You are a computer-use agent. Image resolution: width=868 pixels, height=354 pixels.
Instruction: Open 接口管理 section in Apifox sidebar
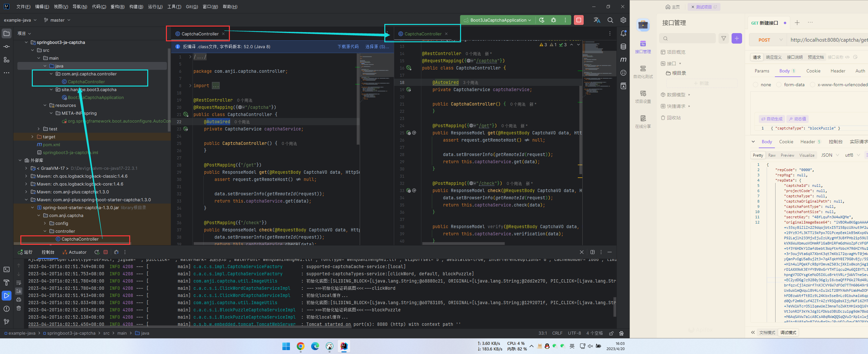point(643,47)
